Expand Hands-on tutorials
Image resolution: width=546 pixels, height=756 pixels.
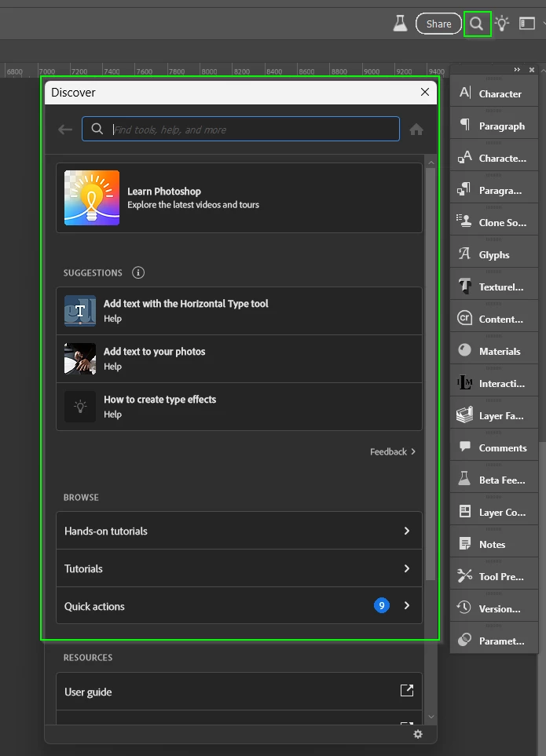pyautogui.click(x=240, y=531)
